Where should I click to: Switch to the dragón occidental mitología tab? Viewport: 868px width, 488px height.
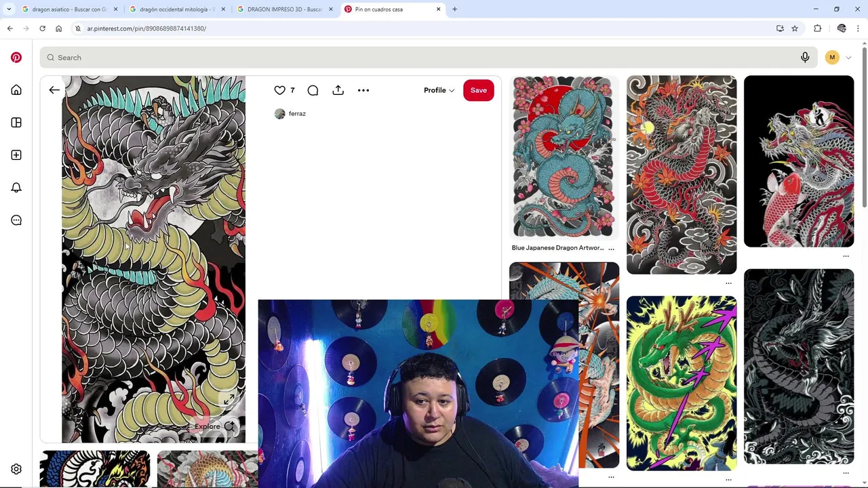click(x=175, y=9)
